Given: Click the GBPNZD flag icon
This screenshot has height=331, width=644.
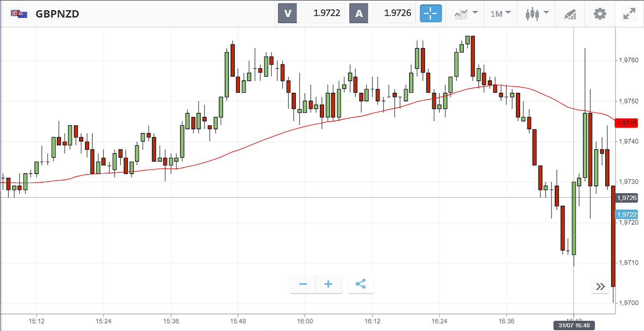Looking at the screenshot, I should (19, 14).
